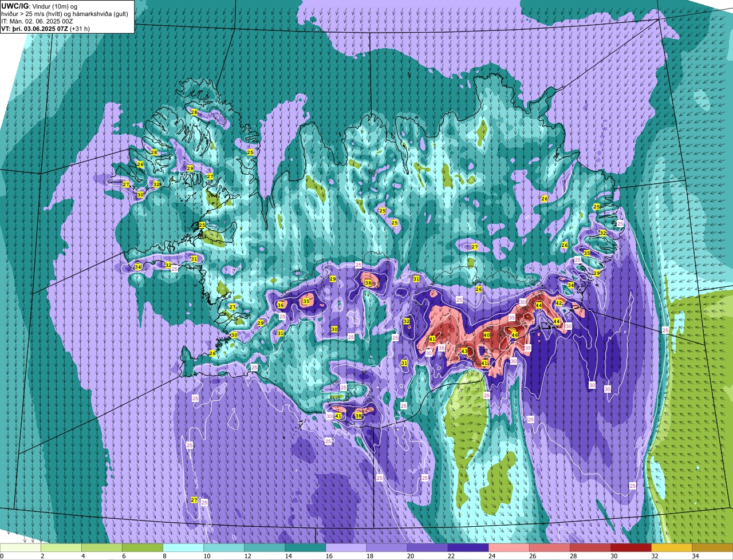
Task: Click the yellow gust label '46'
Action: click(x=515, y=335)
